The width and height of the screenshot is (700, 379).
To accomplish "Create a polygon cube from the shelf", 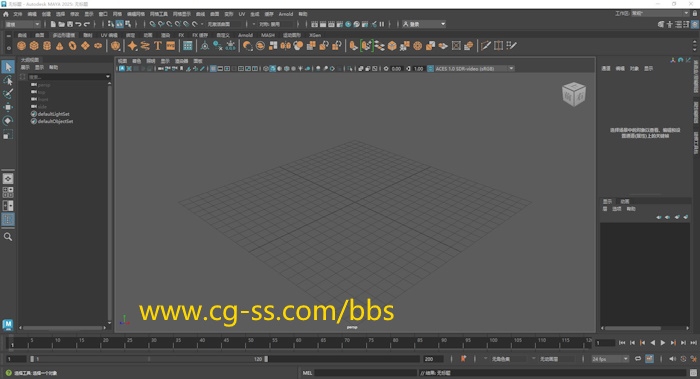I will (34, 46).
